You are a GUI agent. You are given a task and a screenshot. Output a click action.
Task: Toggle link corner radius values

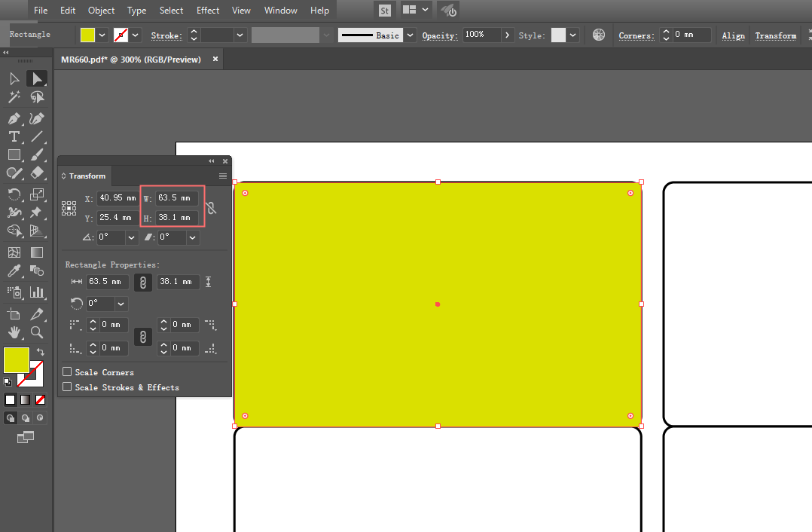pos(143,338)
